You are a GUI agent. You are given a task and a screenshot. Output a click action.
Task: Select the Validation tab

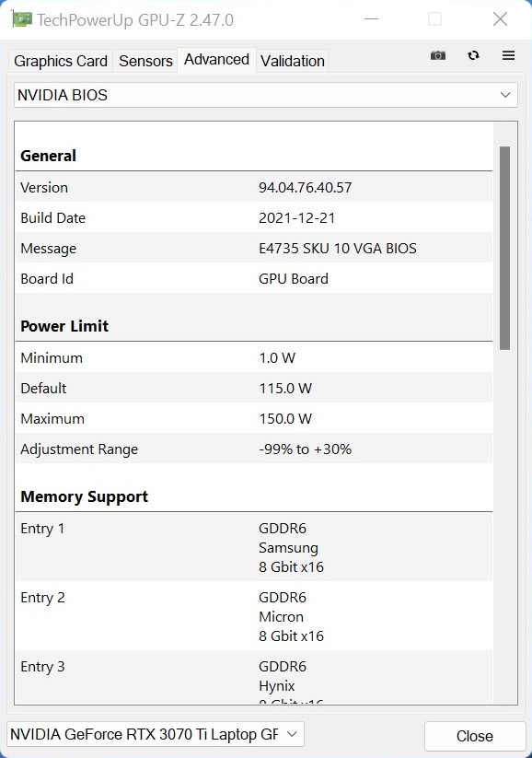(x=293, y=62)
